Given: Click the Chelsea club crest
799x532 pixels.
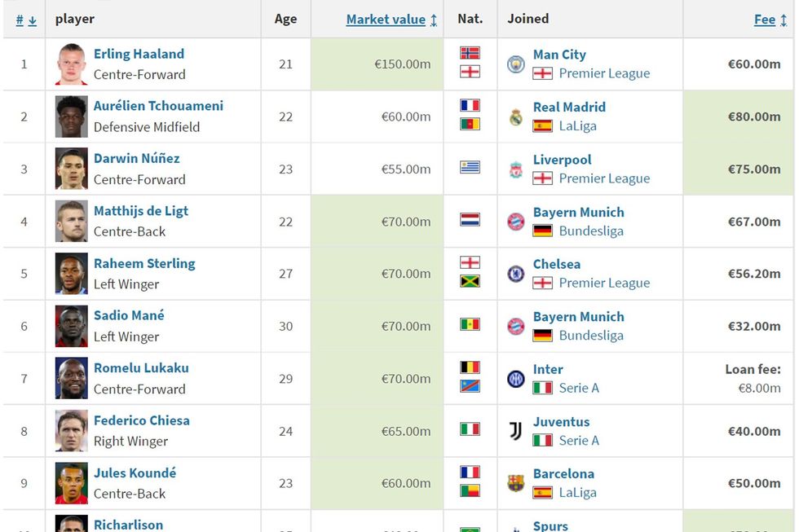Looking at the screenshot, I should 516,274.
